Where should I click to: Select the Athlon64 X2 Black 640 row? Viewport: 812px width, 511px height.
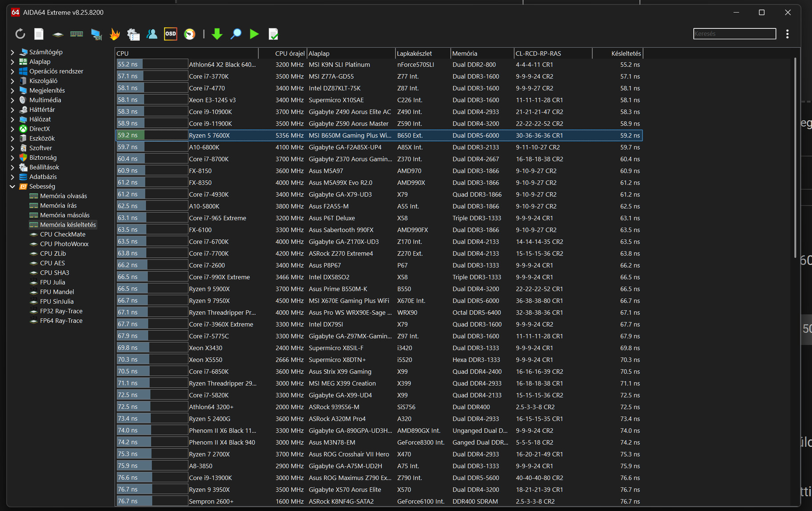click(x=379, y=65)
